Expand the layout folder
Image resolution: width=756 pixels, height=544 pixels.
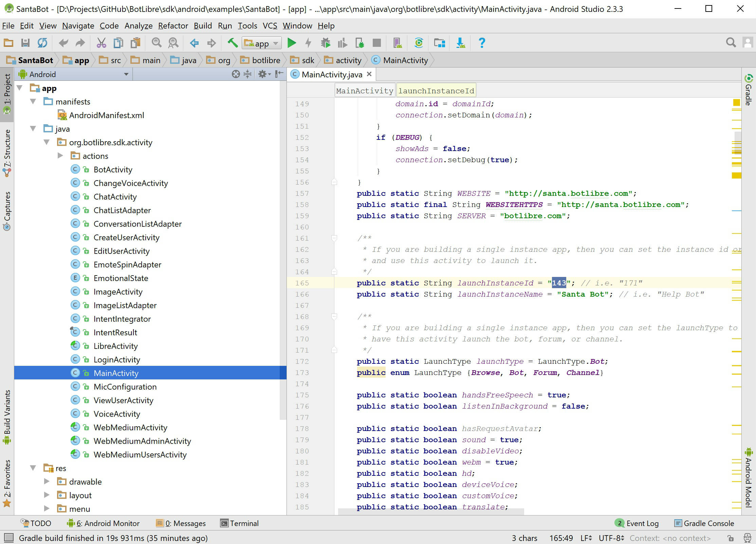(x=47, y=495)
